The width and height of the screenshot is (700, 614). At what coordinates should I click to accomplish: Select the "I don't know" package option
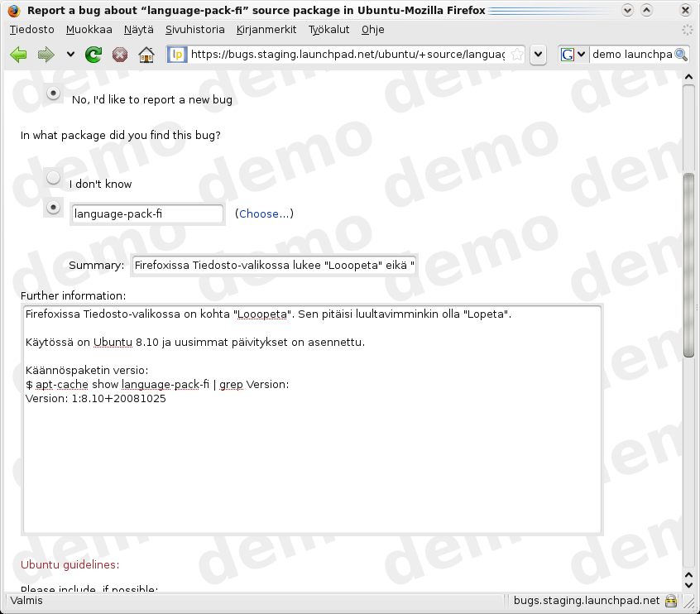53,177
